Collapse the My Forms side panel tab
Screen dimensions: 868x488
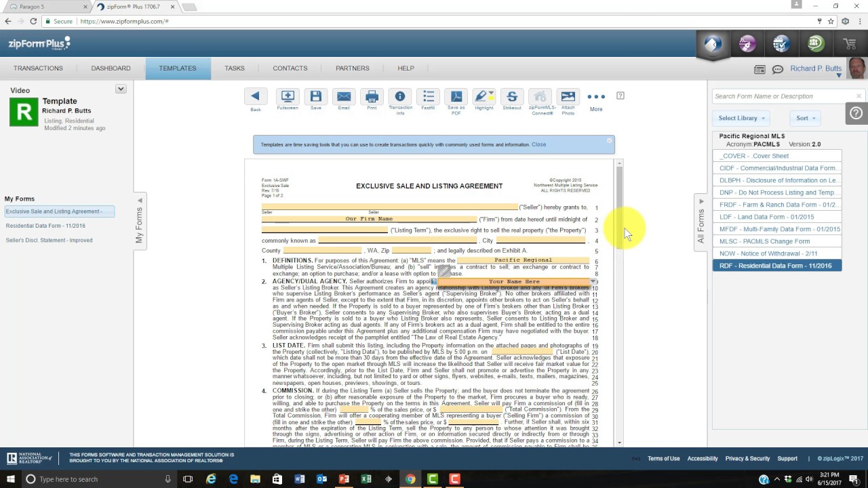pos(140,221)
